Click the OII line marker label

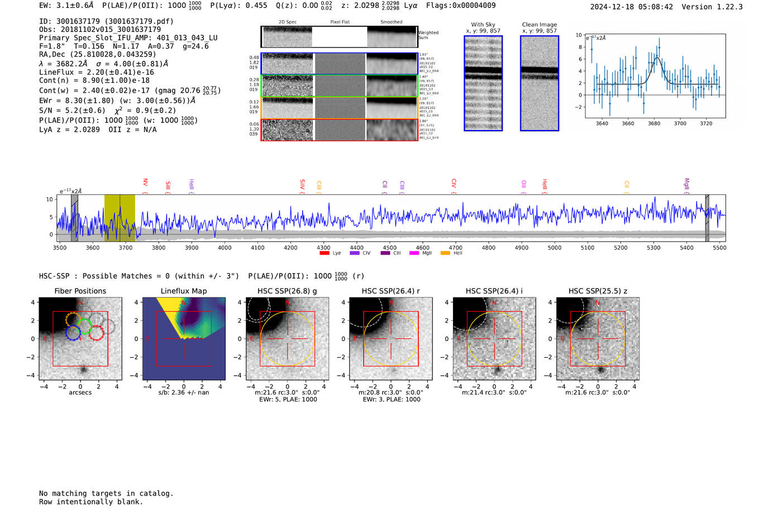523,184
